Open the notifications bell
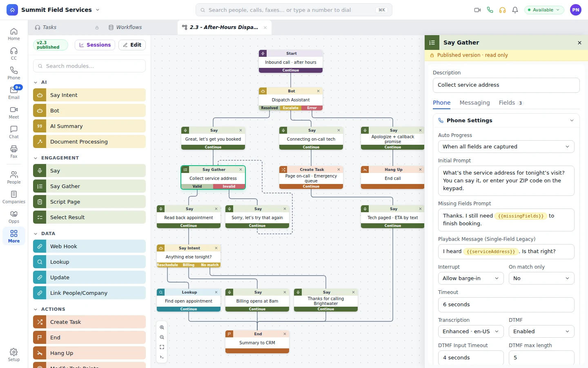This screenshot has width=588, height=368. click(x=515, y=10)
